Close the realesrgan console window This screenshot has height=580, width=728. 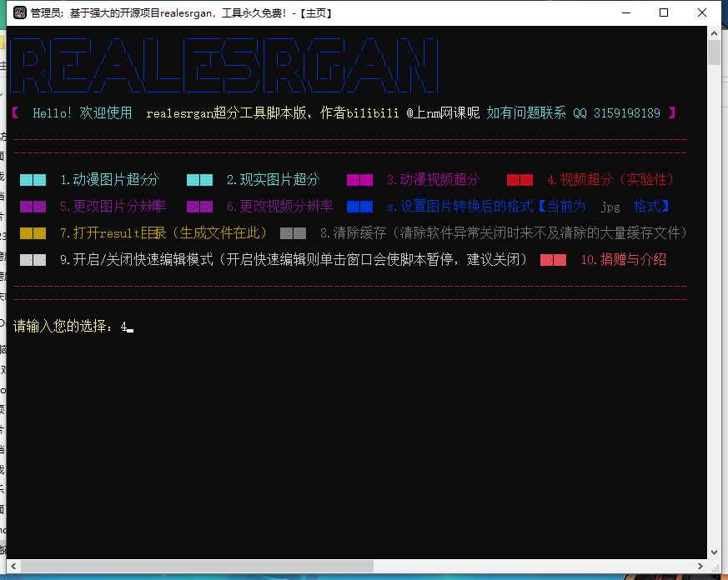702,12
